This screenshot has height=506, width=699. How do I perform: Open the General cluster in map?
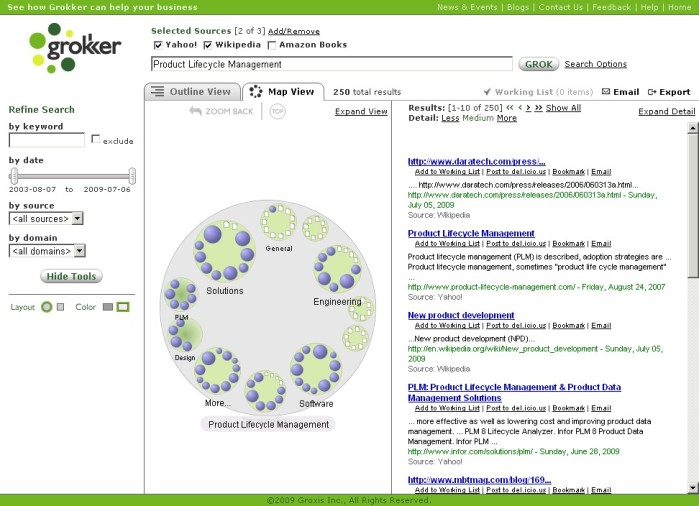tap(279, 222)
